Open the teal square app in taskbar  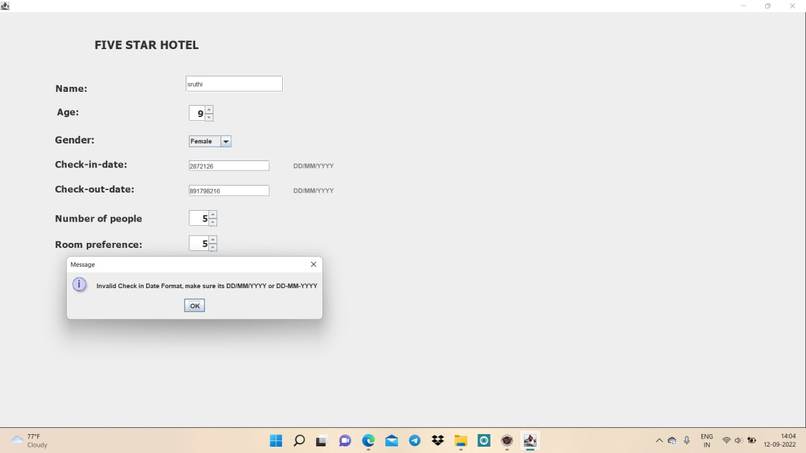pos(484,441)
